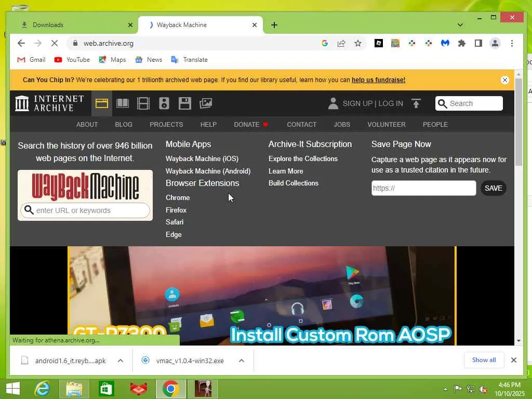
Task: Click the share page icon in address bar
Action: pos(341,43)
